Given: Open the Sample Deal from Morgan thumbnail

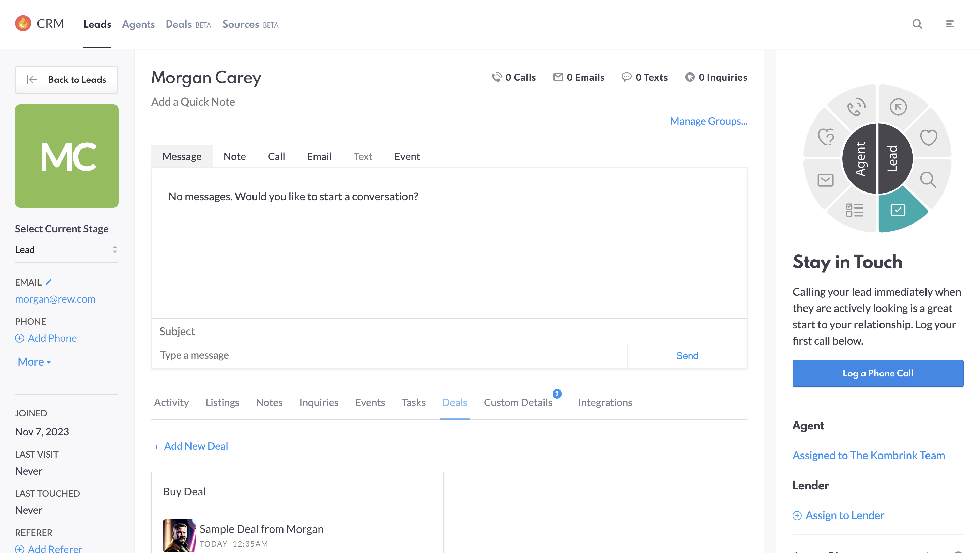Looking at the screenshot, I should 179,535.
